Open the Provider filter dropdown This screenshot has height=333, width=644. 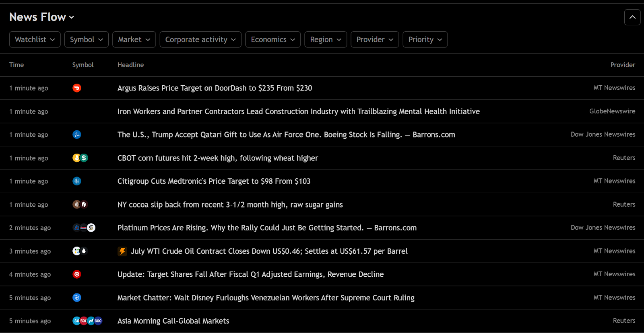tap(375, 39)
